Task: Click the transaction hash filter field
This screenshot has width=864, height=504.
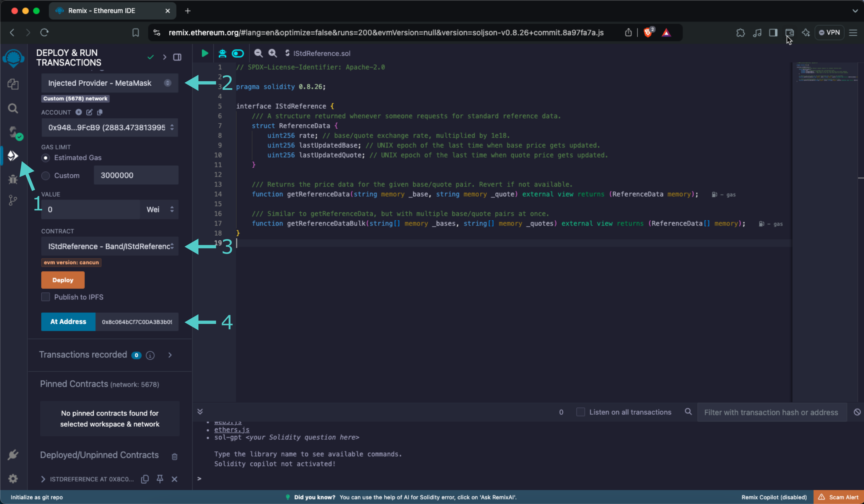Action: tap(772, 412)
